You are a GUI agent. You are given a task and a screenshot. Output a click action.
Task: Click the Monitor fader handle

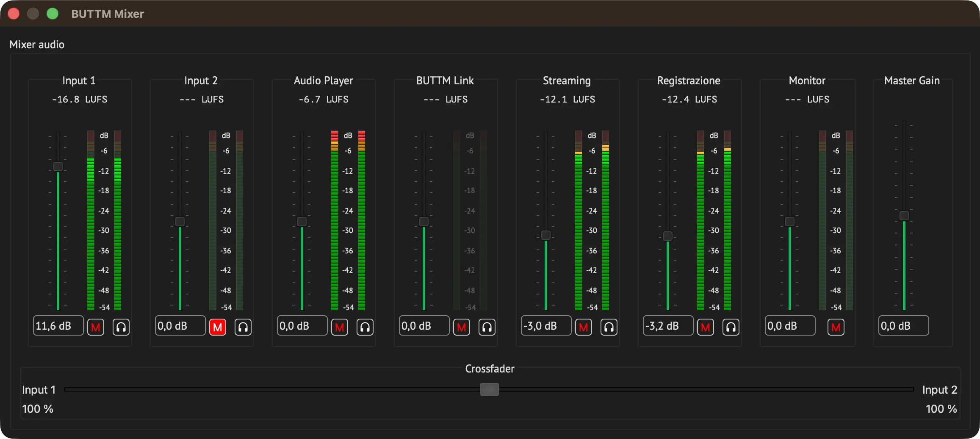pyautogui.click(x=790, y=222)
